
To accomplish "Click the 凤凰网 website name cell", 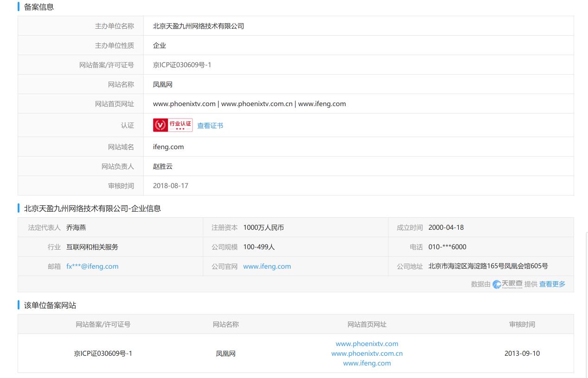I will 225,353.
